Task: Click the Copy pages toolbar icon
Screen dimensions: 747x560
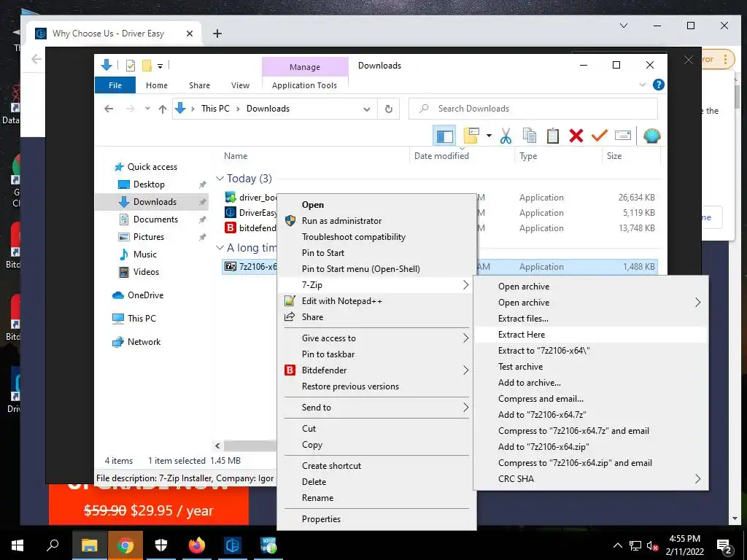Action: coord(530,136)
